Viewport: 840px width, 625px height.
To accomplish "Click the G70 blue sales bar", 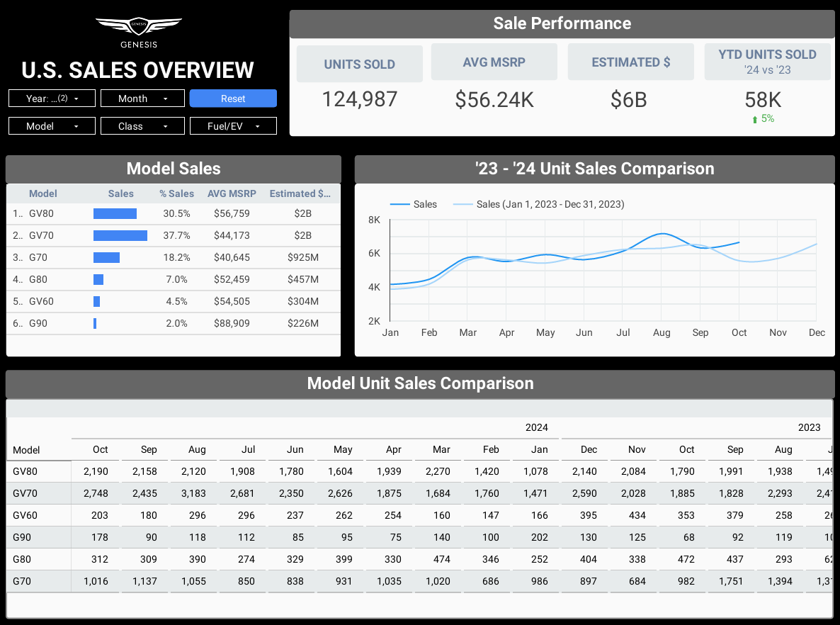I will [x=106, y=257].
